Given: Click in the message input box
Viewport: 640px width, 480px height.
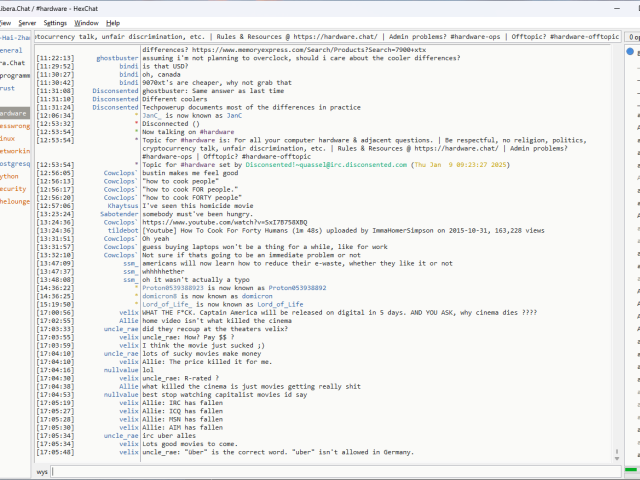Looking at the screenshot, I should [x=330, y=470].
